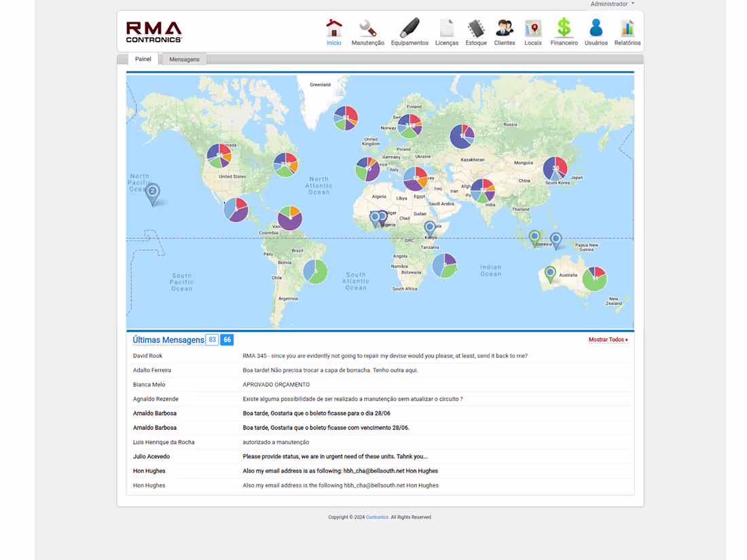Screen dimensions: 747x560
Task: Click the RMA Contronics logo
Action: tap(153, 31)
